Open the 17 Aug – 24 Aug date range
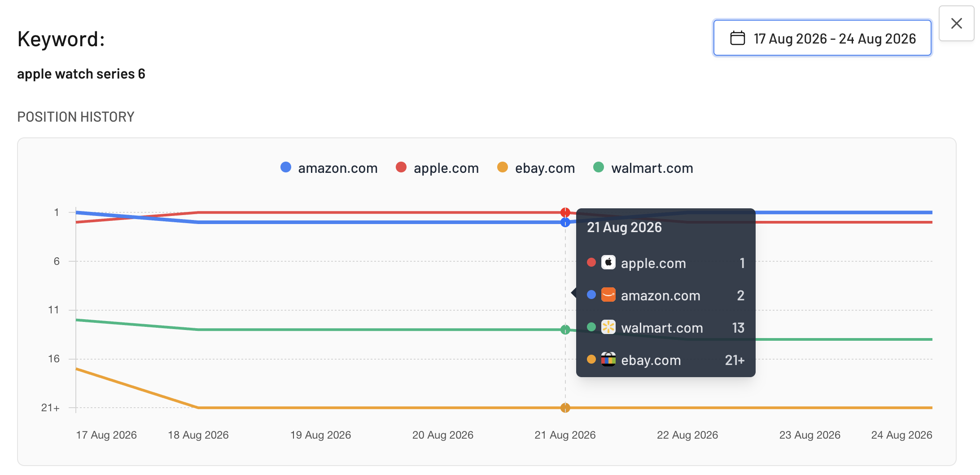980x475 pixels. click(x=822, y=38)
